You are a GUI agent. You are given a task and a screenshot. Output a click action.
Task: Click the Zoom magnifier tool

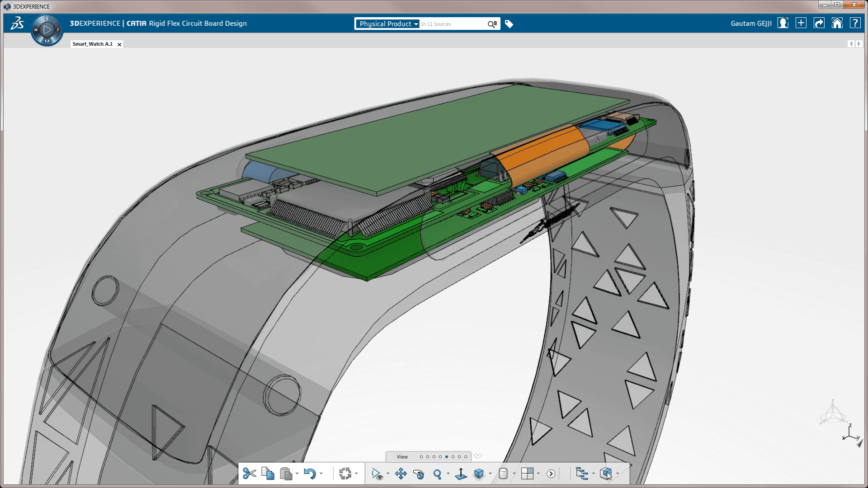pos(437,474)
